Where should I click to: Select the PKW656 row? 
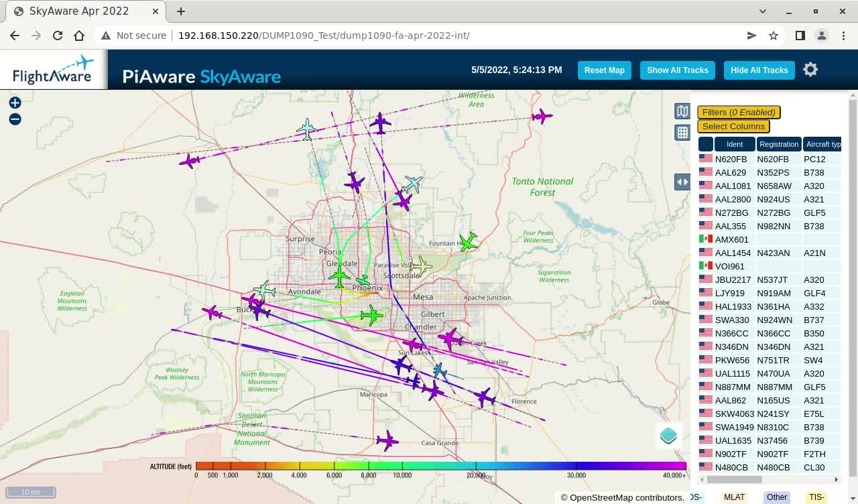[x=769, y=360]
